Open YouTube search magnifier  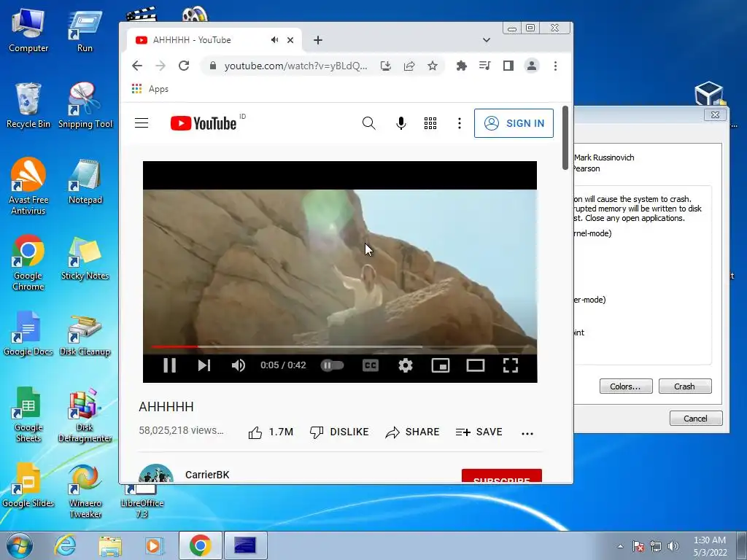pos(368,123)
